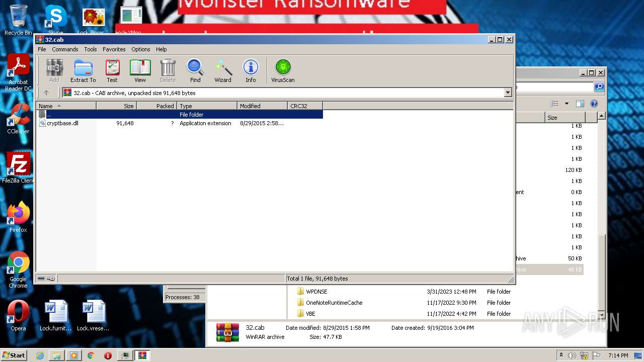Click the view mode icon in Explorer

[x=554, y=104]
